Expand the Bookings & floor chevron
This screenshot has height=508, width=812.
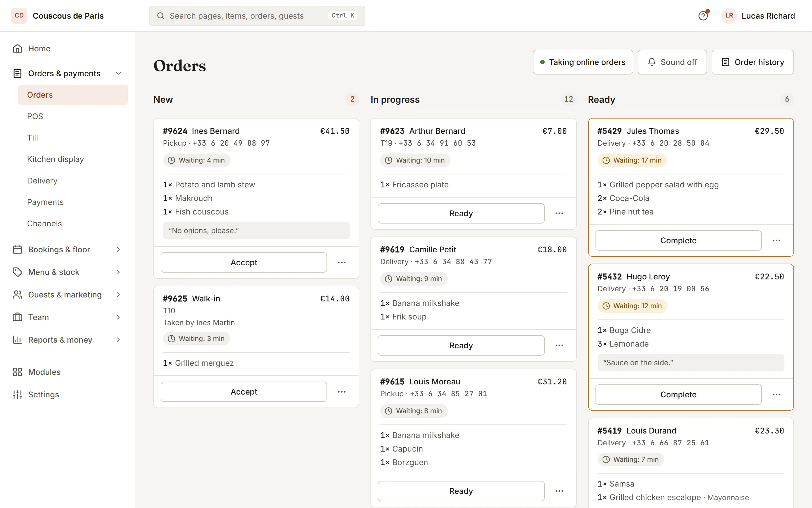click(x=118, y=250)
